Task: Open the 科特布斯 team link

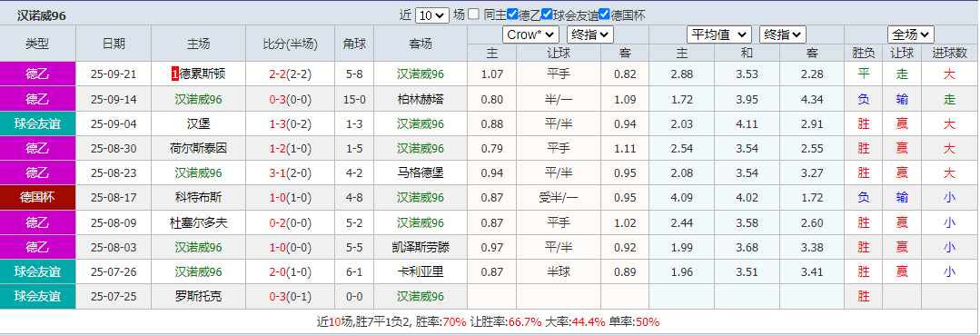Action: 198,198
